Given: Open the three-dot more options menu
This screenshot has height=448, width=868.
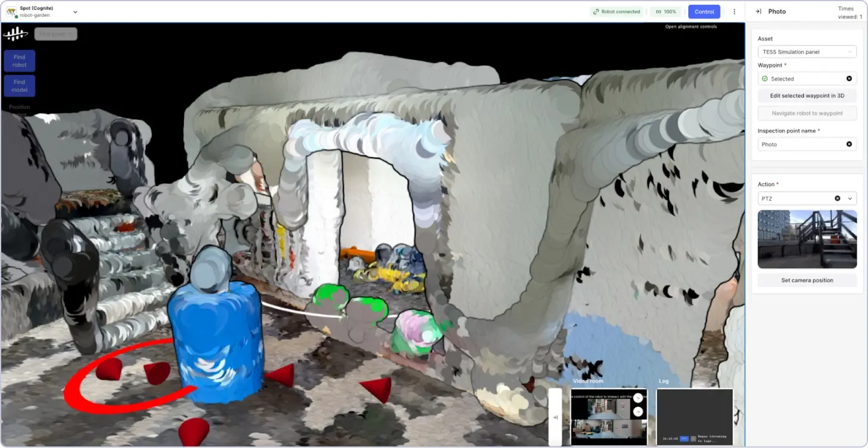Looking at the screenshot, I should [734, 11].
